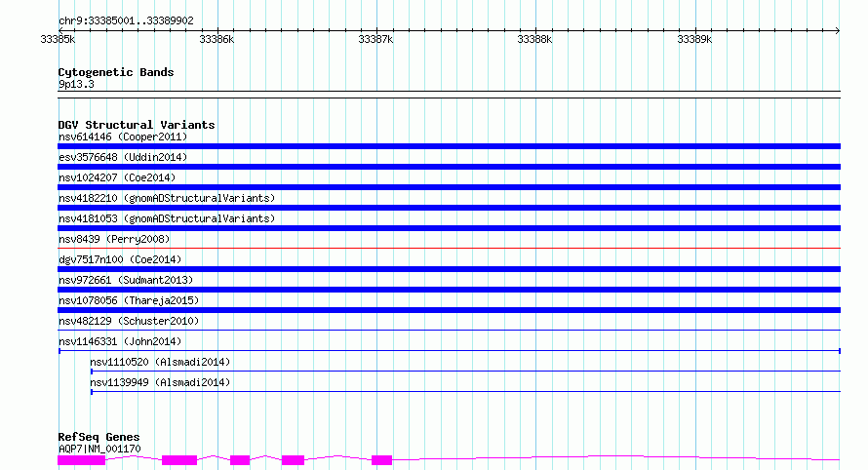This screenshot has height=470, width=868.
Task: Open the nsv1139949 (Alsmadi2014) label
Action: coord(160,382)
